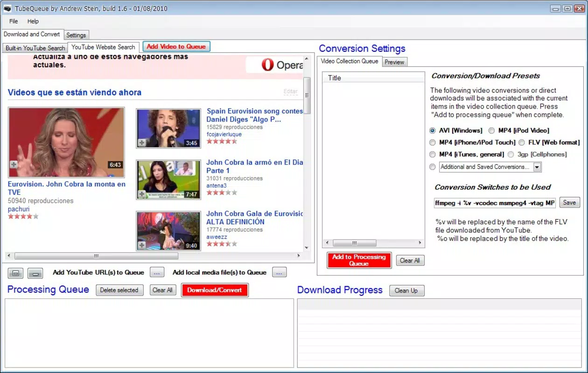Open John Cobra El Diario video thumbnail
Image resolution: width=588 pixels, height=373 pixels.
coord(168,180)
